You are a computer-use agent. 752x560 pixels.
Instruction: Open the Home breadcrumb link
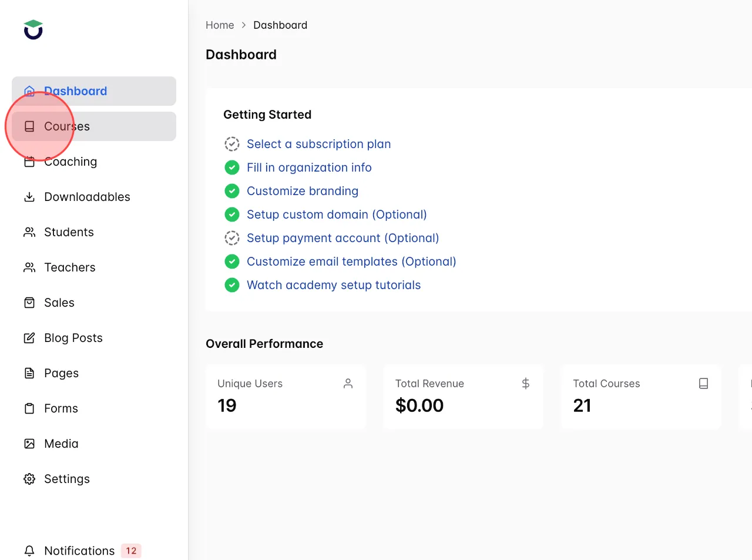click(x=220, y=25)
